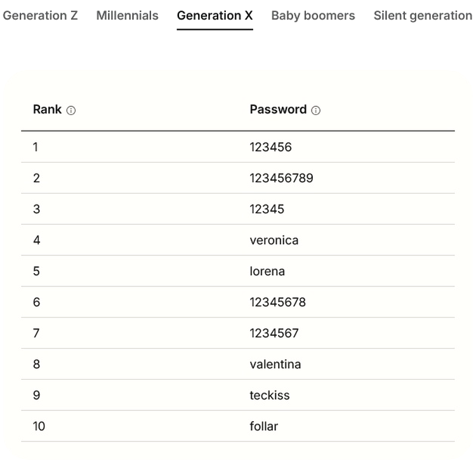Click rank number 10 cell
The width and height of the screenshot is (476, 463).
pyautogui.click(x=39, y=426)
